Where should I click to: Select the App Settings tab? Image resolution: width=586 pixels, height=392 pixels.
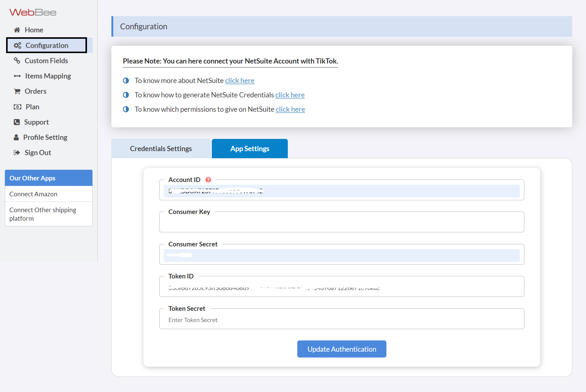[250, 149]
